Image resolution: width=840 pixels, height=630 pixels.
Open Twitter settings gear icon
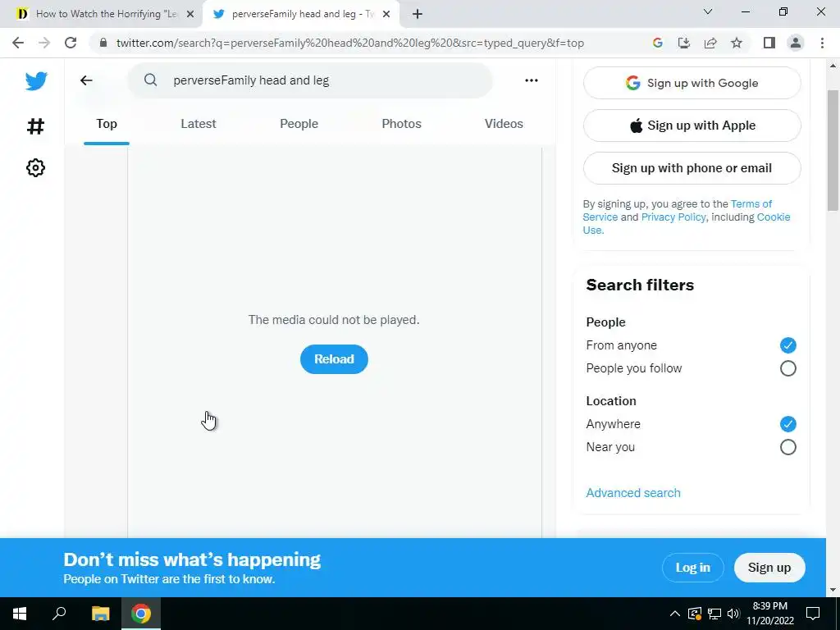pyautogui.click(x=36, y=167)
